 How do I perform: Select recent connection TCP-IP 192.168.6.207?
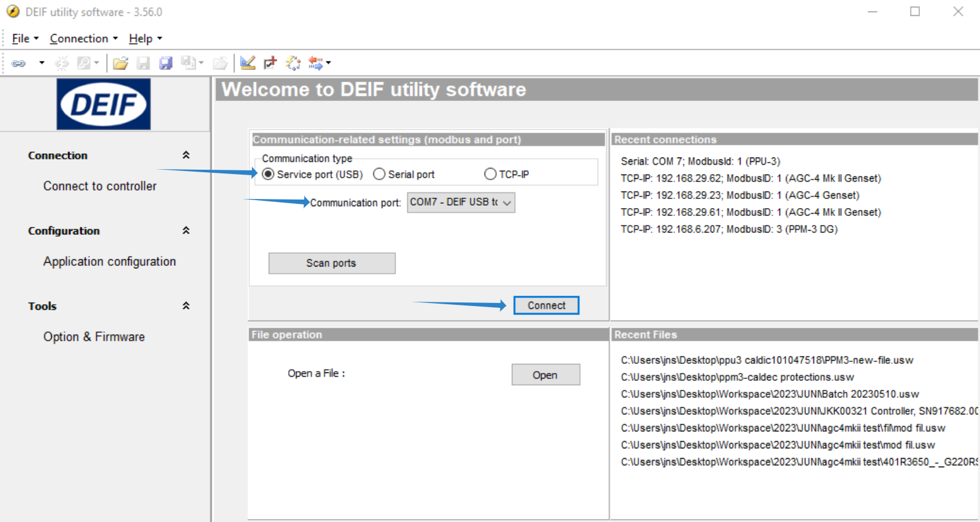pos(729,229)
